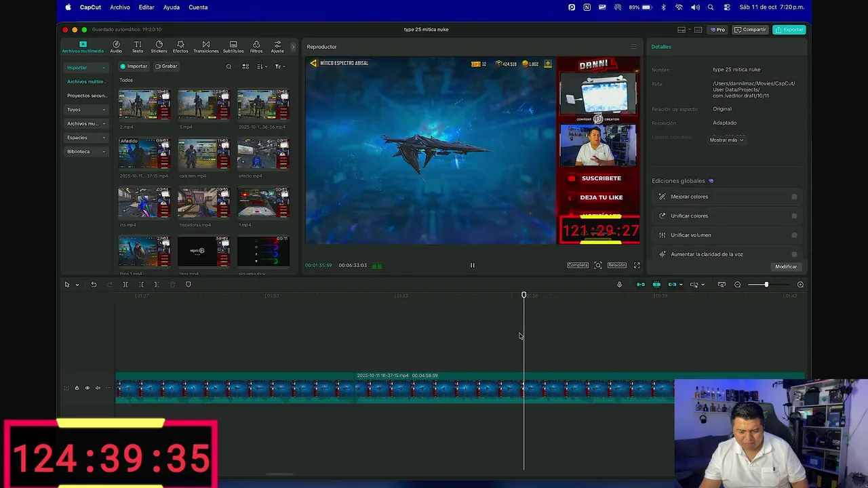The width and height of the screenshot is (868, 488).
Task: Undo the last timeline action
Action: (x=94, y=285)
